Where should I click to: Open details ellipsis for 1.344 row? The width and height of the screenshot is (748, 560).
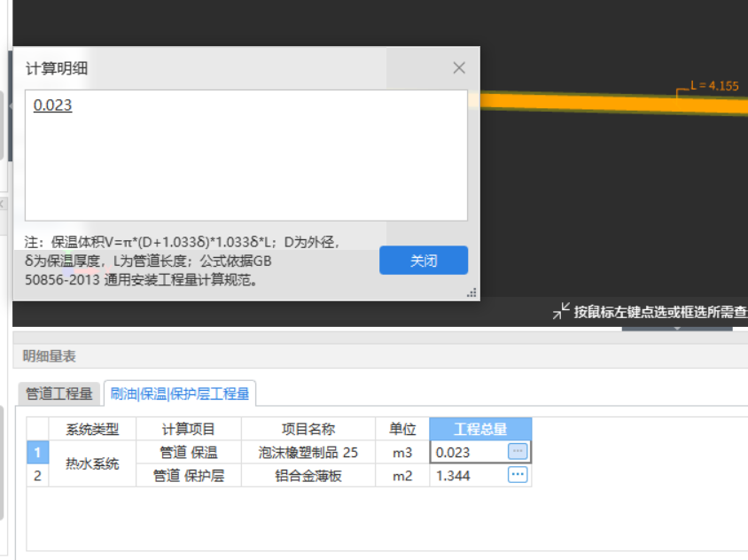(x=518, y=475)
